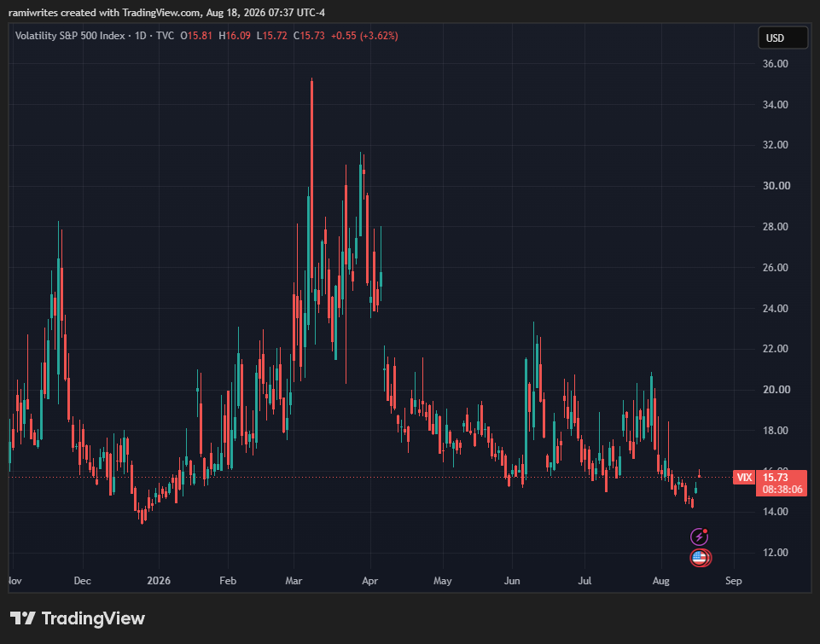The image size is (820, 644).
Task: Click the TVC exchange label
Action: pos(165,36)
